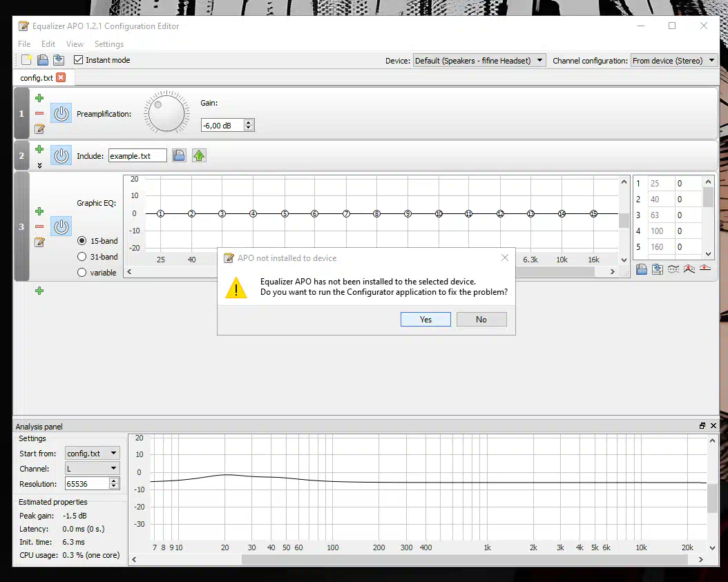728x582 pixels.
Task: Open the Edit menu
Action: (x=48, y=44)
